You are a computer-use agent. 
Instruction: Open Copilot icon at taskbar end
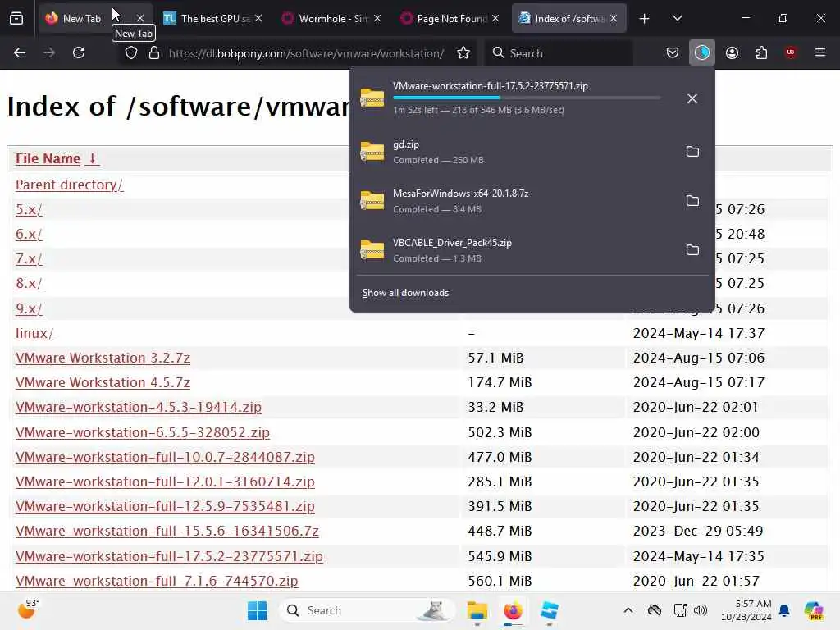(x=814, y=610)
